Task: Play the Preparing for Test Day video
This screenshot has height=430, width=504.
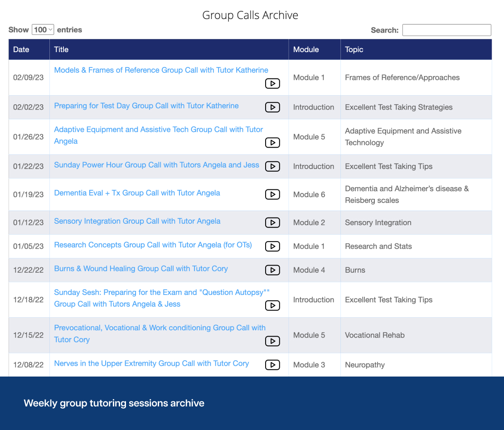Action: 272,107
